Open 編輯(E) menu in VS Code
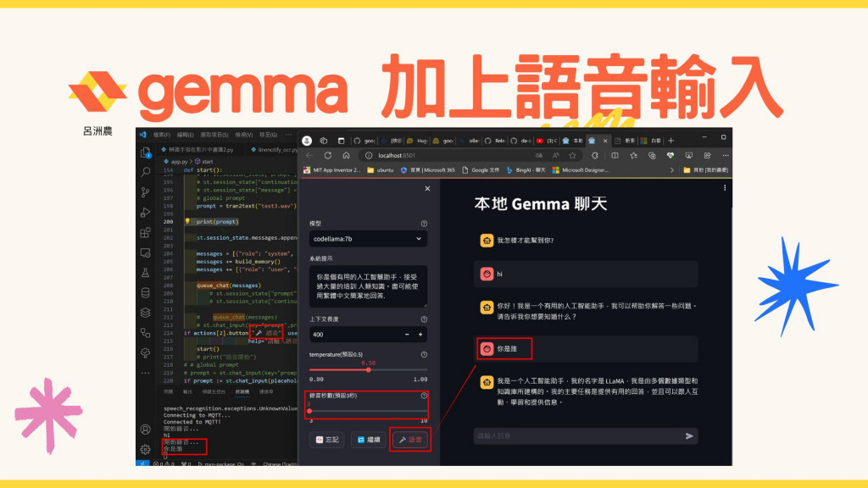 click(186, 135)
